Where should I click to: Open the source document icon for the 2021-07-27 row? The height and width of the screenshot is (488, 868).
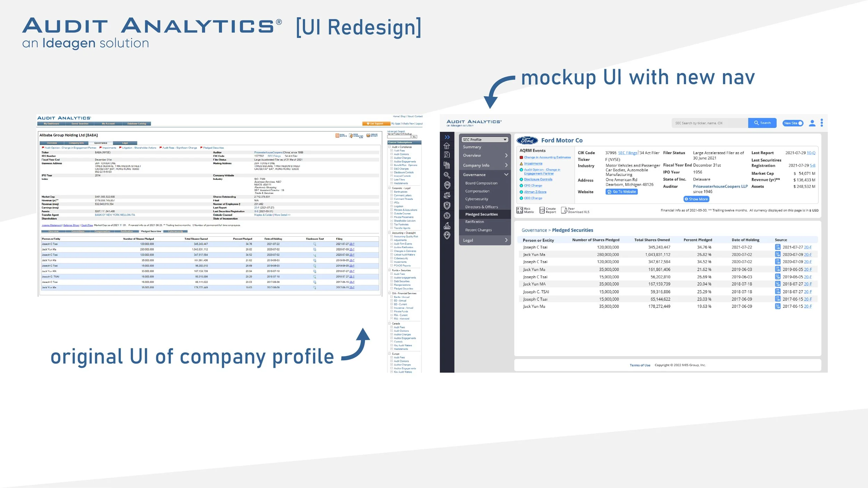coord(778,247)
